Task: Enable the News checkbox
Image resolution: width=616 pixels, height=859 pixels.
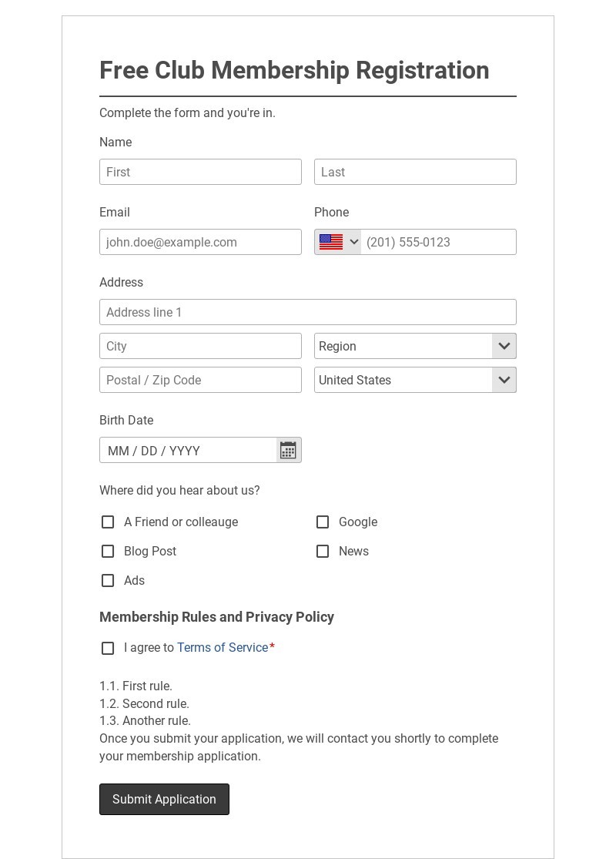Action: (323, 552)
